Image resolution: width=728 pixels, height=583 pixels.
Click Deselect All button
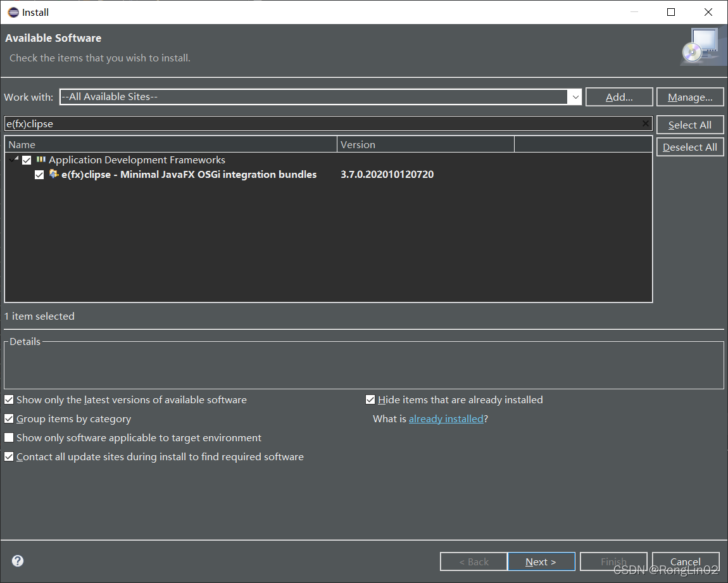[x=690, y=147]
